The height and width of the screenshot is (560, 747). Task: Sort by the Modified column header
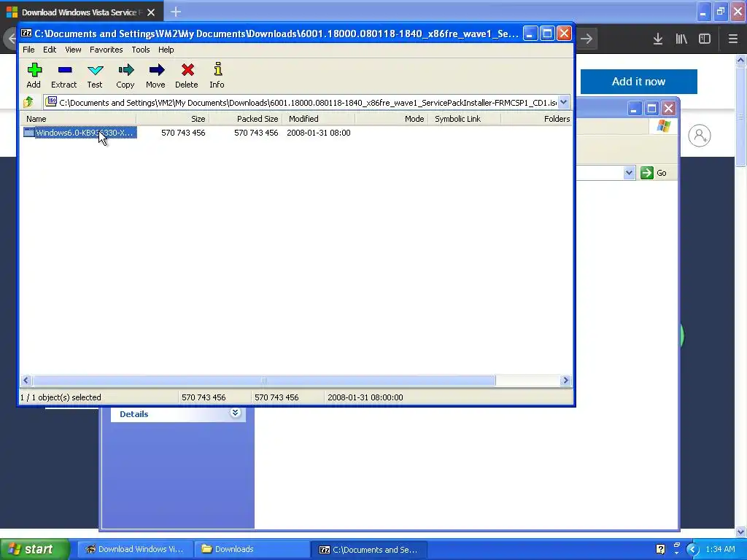pos(319,119)
